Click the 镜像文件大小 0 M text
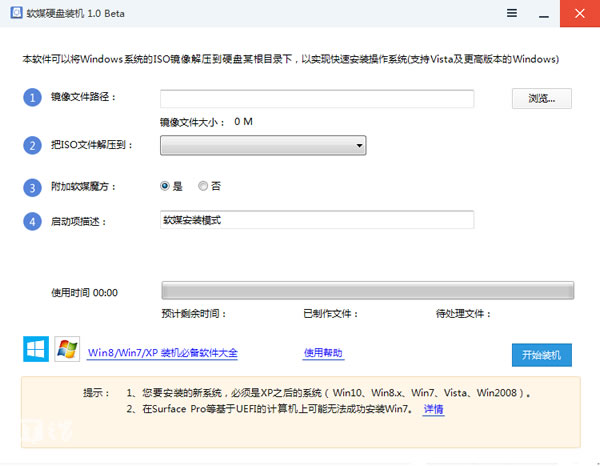 [x=206, y=122]
